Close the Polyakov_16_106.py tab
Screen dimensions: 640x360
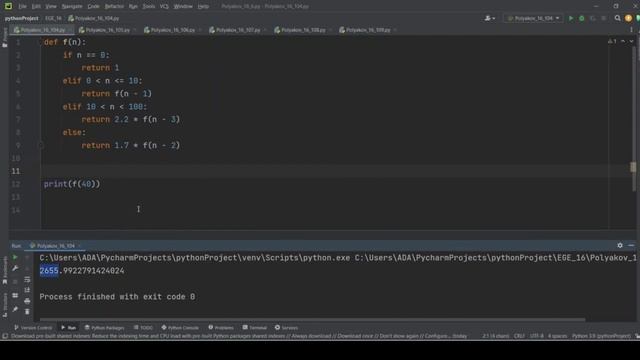(200, 30)
